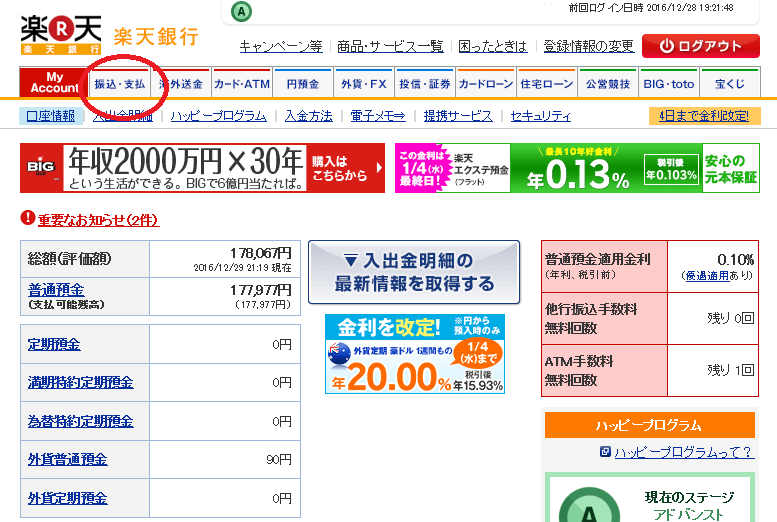Open the 宝くじ tab
The height and width of the screenshot is (522, 777).
(729, 84)
